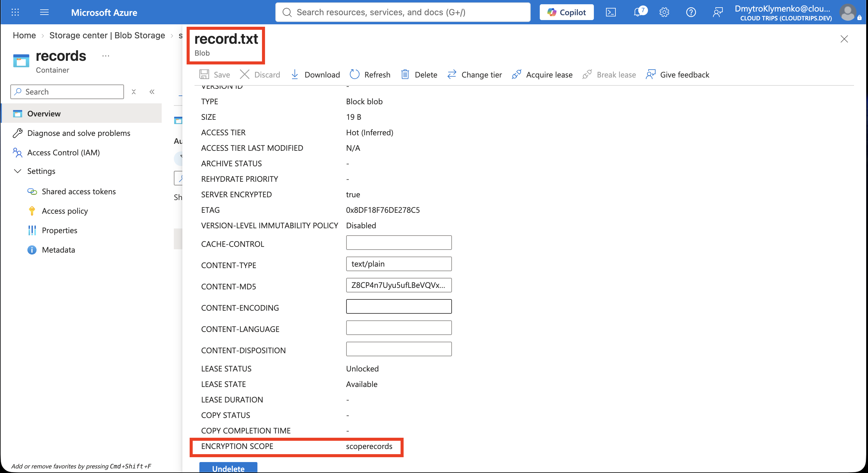Click the CACHE-CONTROL input field
Viewport: 868px width, 473px height.
click(x=399, y=243)
